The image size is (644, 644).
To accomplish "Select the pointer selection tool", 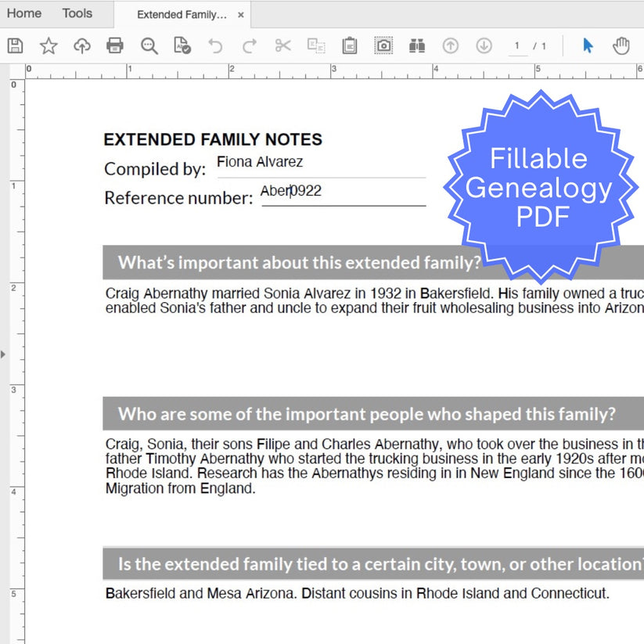I will (588, 45).
